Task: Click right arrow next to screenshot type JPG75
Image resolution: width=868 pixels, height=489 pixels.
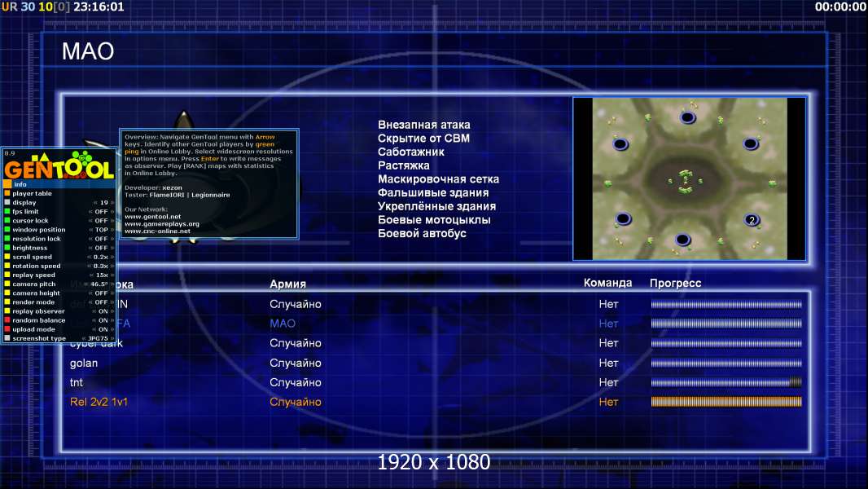Action: [x=112, y=338]
